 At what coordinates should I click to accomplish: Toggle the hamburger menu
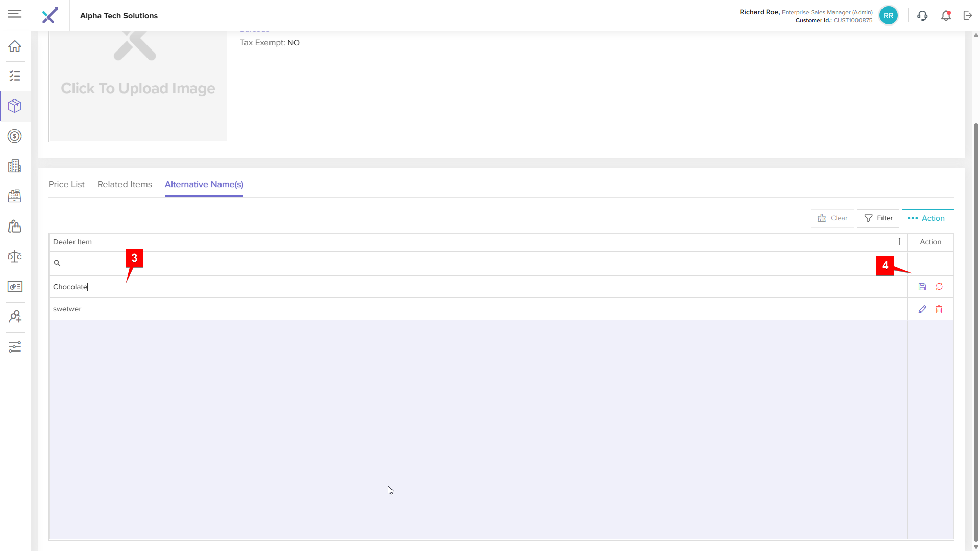click(15, 14)
